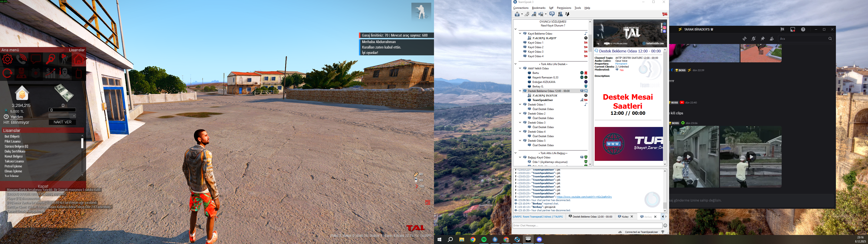Open the Windows Start menu

439,240
